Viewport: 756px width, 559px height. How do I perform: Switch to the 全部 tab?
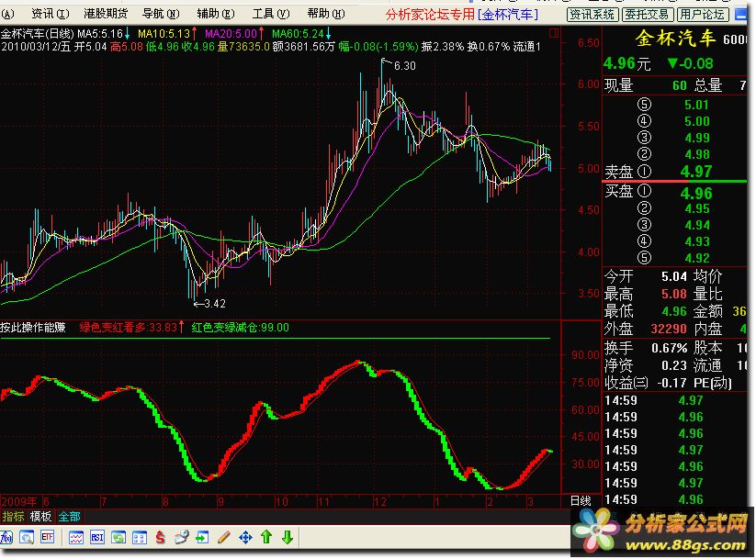coord(70,517)
